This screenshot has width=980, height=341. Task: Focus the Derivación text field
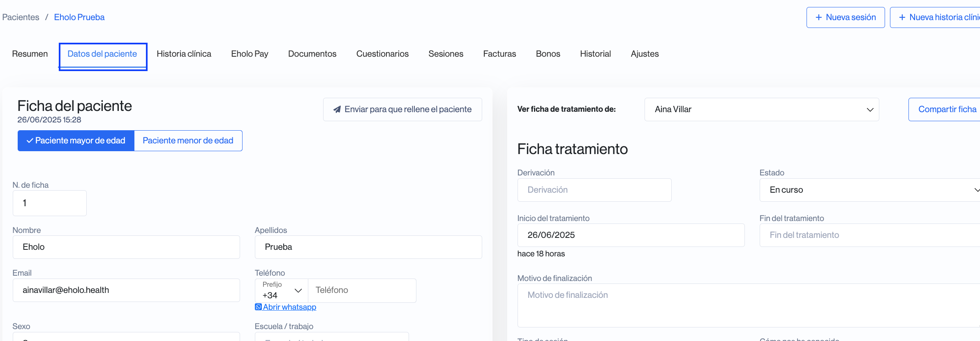tap(594, 190)
